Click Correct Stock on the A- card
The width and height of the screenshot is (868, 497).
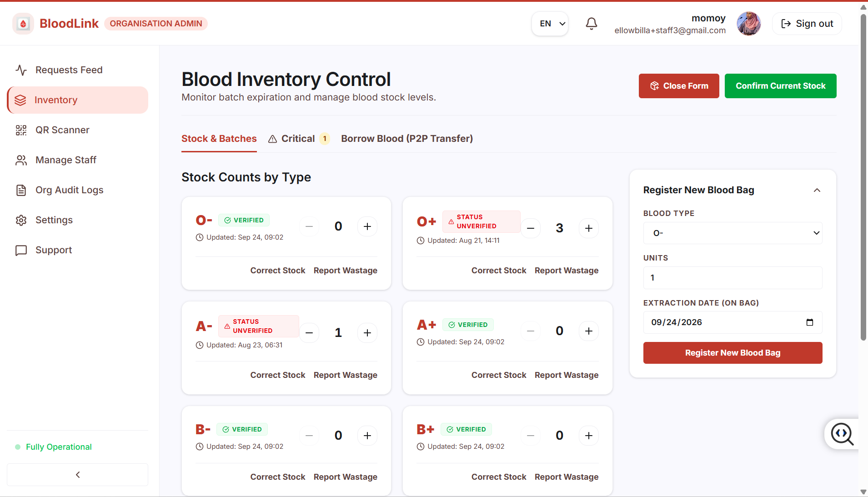[278, 375]
